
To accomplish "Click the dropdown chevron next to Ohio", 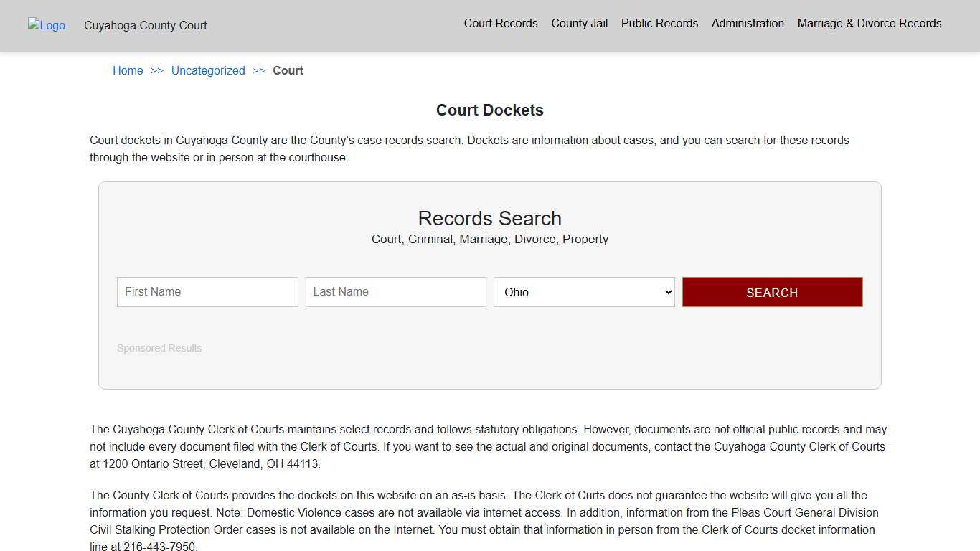I will click(665, 292).
